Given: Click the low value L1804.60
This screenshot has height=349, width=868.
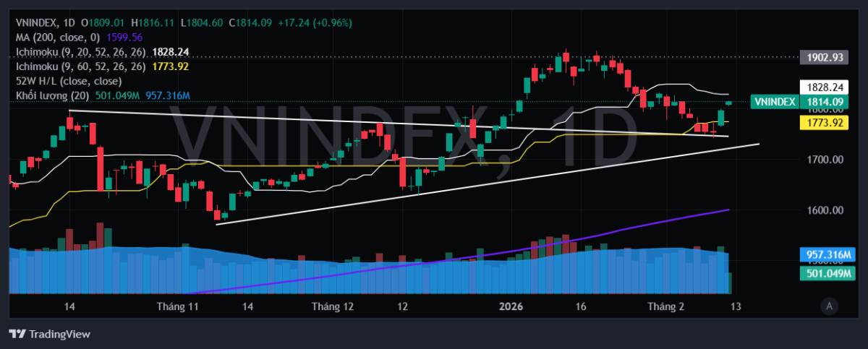Looking at the screenshot, I should [x=203, y=22].
